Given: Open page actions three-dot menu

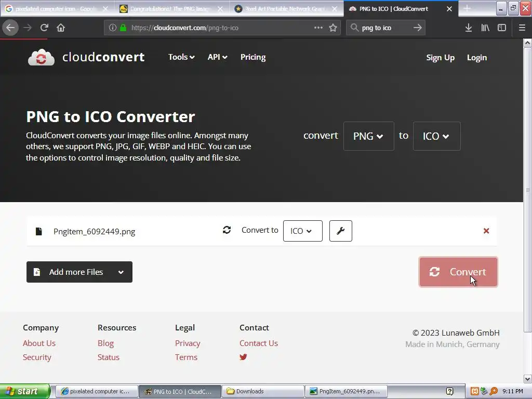Looking at the screenshot, I should pyautogui.click(x=318, y=28).
